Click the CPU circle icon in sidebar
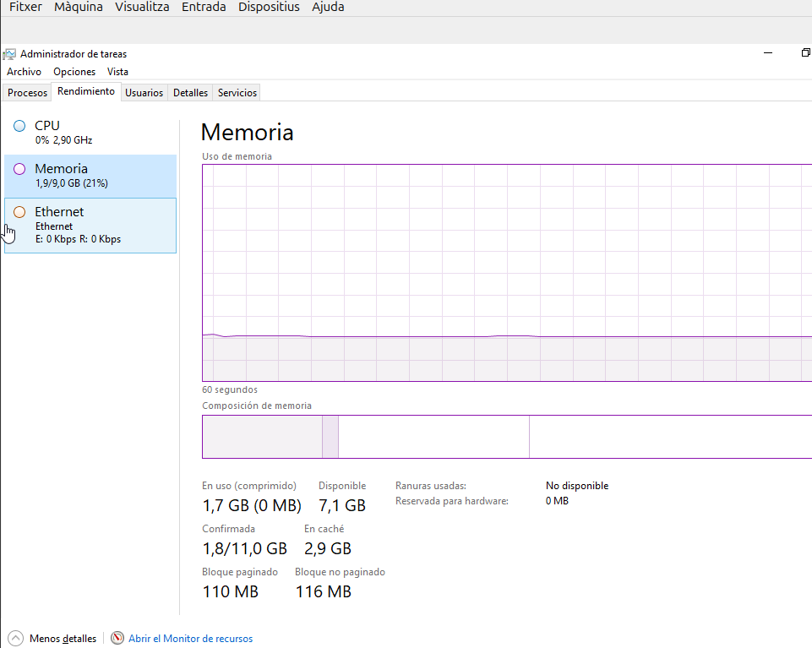812x648 pixels. pyautogui.click(x=19, y=126)
